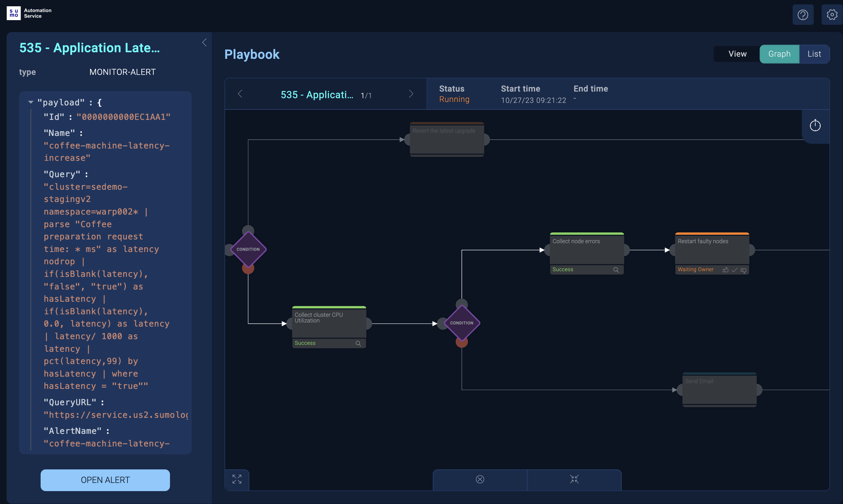Switch to List view of the playbook
Screen dimensions: 843x504
(814, 54)
